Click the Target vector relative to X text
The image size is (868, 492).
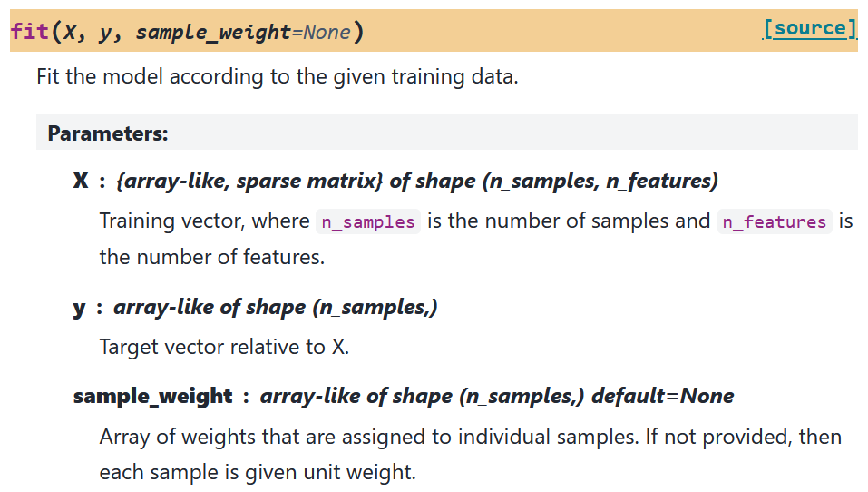224,347
